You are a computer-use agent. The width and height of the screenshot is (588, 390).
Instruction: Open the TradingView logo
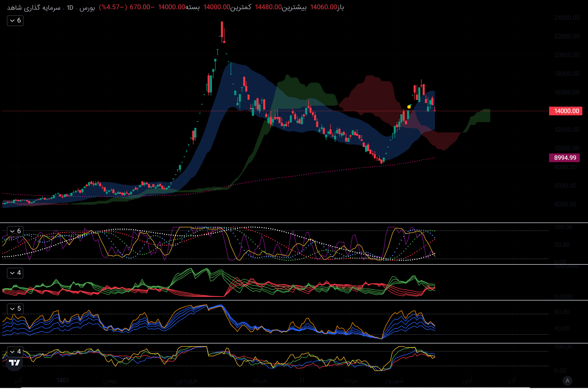point(14,363)
